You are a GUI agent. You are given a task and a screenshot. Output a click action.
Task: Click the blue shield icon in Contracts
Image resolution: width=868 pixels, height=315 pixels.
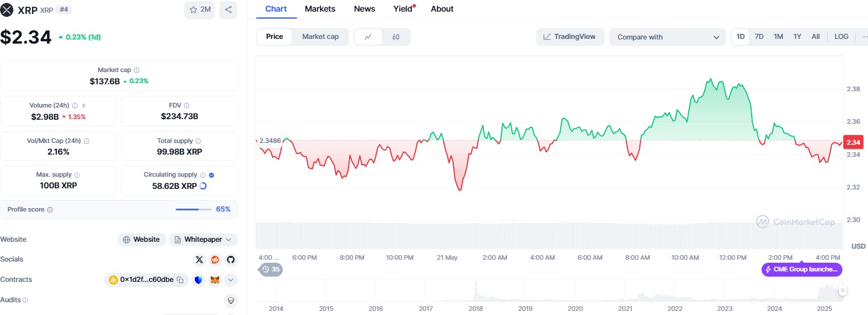pos(199,280)
